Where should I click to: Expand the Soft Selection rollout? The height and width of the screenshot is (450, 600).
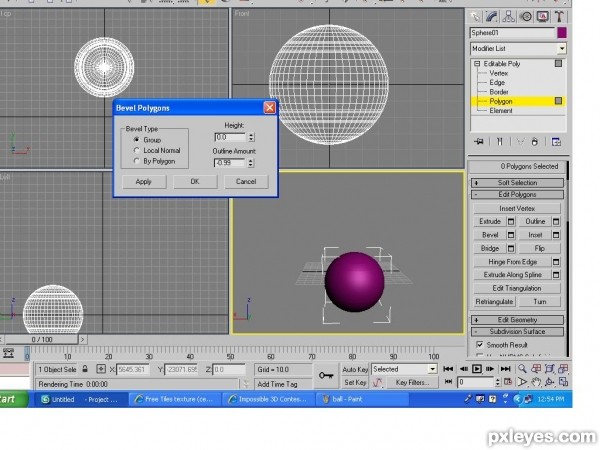(517, 183)
